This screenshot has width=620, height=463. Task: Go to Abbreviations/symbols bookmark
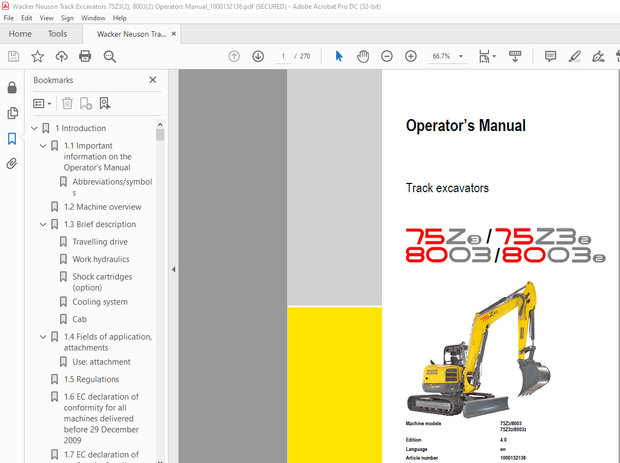(x=112, y=187)
